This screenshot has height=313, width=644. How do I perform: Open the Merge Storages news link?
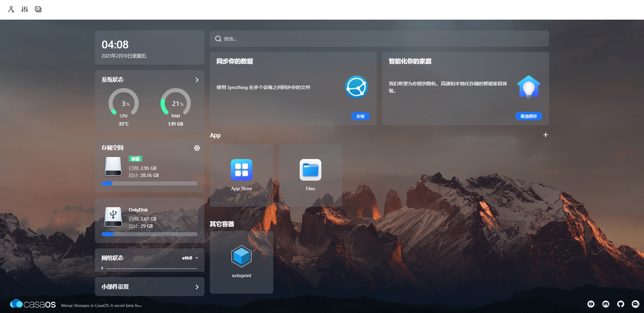101,305
